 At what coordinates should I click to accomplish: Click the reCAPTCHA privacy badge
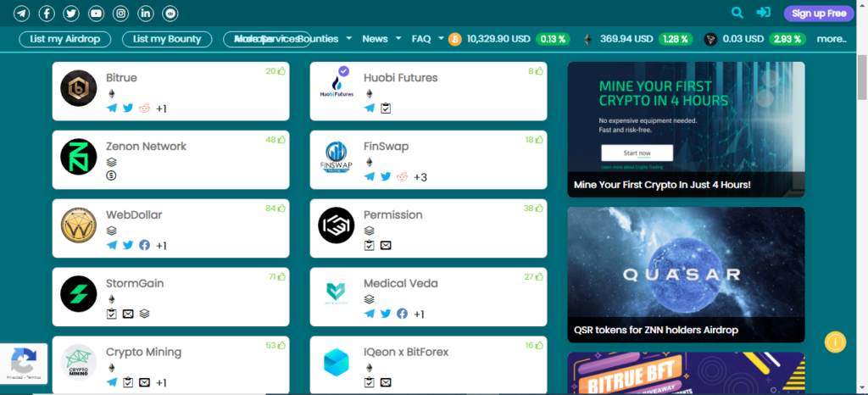pos(24,363)
